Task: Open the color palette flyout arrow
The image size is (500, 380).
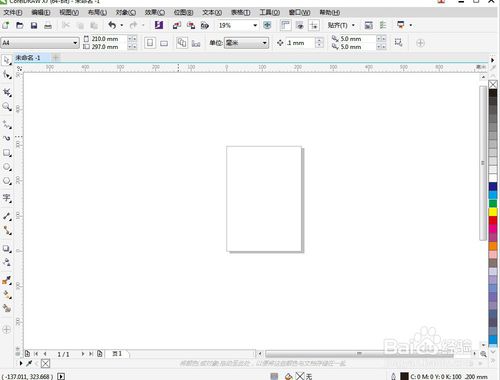Action: [x=492, y=60]
